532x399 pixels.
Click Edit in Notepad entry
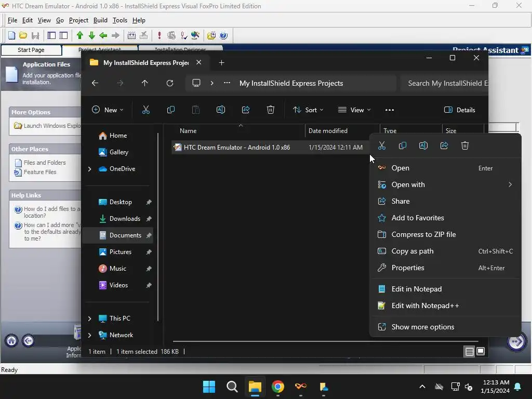445,289
